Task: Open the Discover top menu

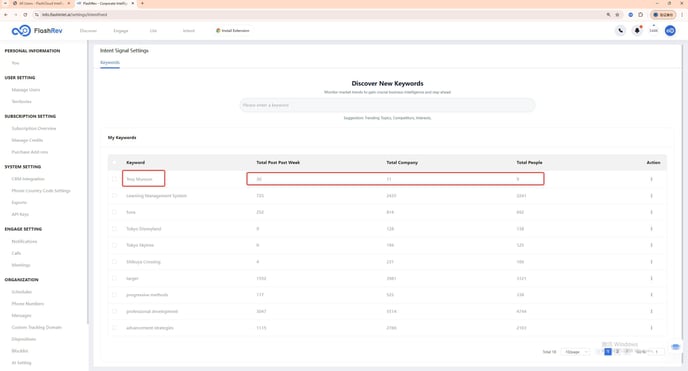Action: pos(88,31)
